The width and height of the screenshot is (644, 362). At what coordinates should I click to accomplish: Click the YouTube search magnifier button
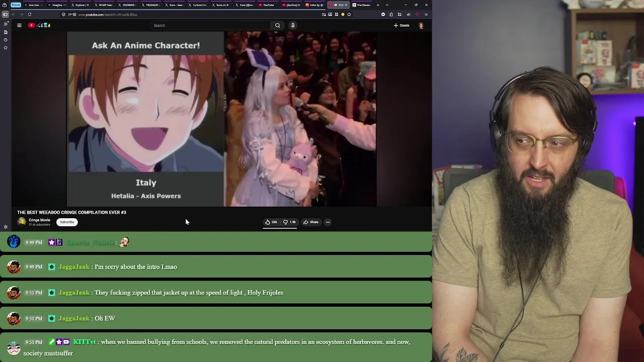[x=277, y=25]
